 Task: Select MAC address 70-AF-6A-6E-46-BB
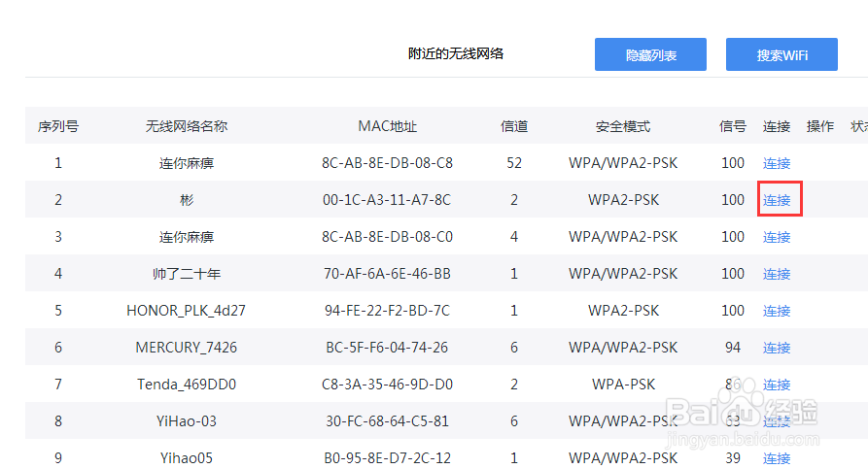click(387, 274)
